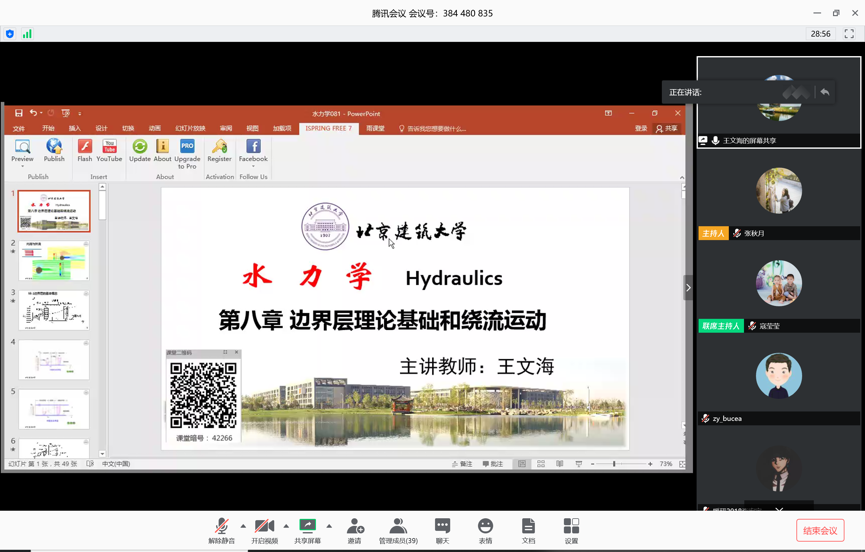The image size is (865, 552).
Task: Open the Facebook follow icon
Action: tap(253, 150)
